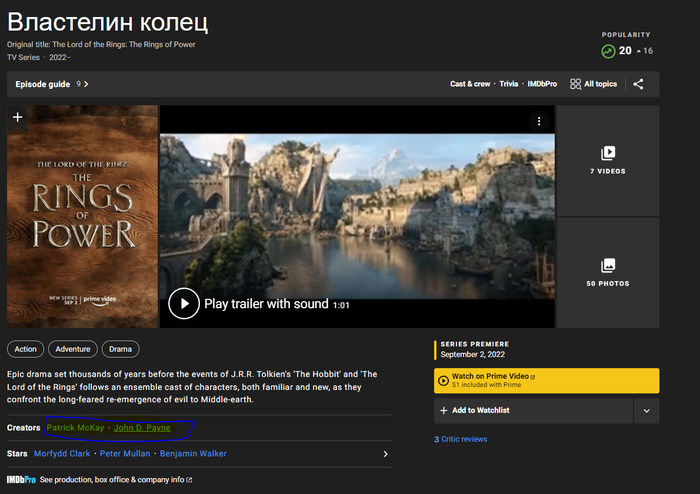Click the trailer video preview image

[357, 216]
